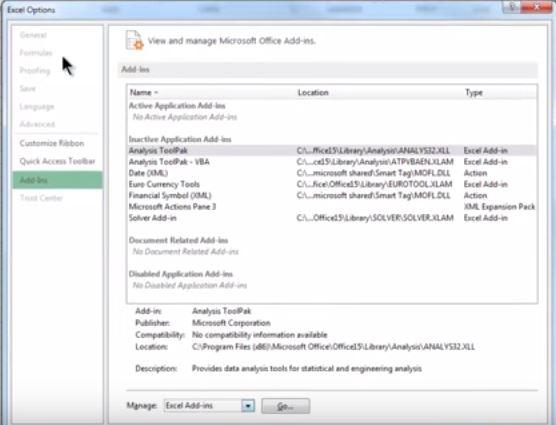Select the Language category
556x425 pixels.
click(x=37, y=106)
